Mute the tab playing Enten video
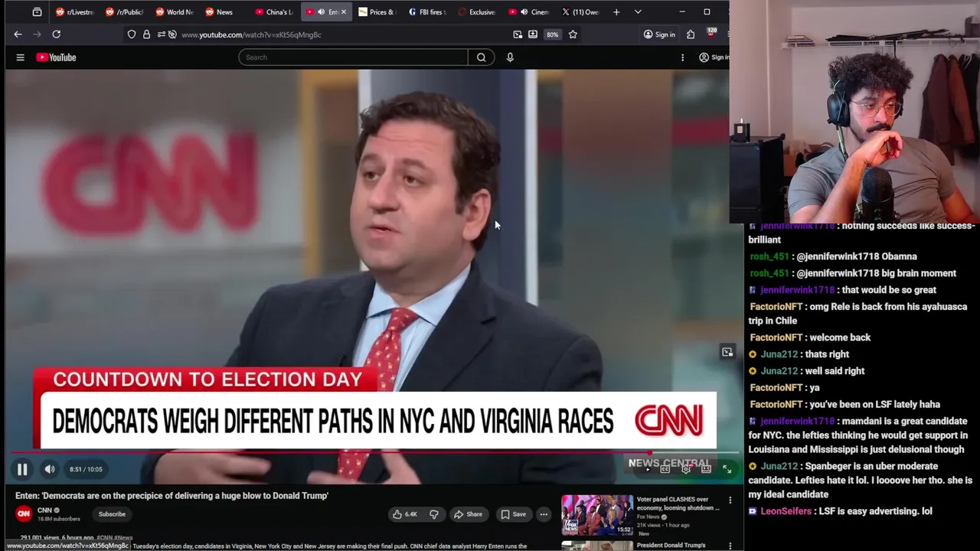The image size is (980, 551). (x=322, y=12)
